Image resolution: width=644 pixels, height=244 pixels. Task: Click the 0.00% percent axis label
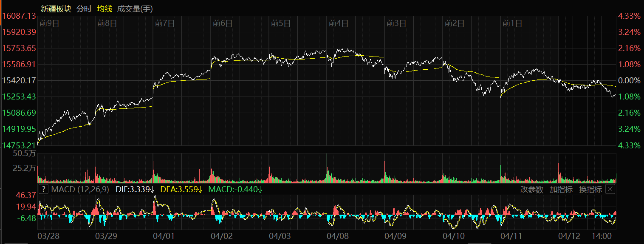(x=628, y=80)
